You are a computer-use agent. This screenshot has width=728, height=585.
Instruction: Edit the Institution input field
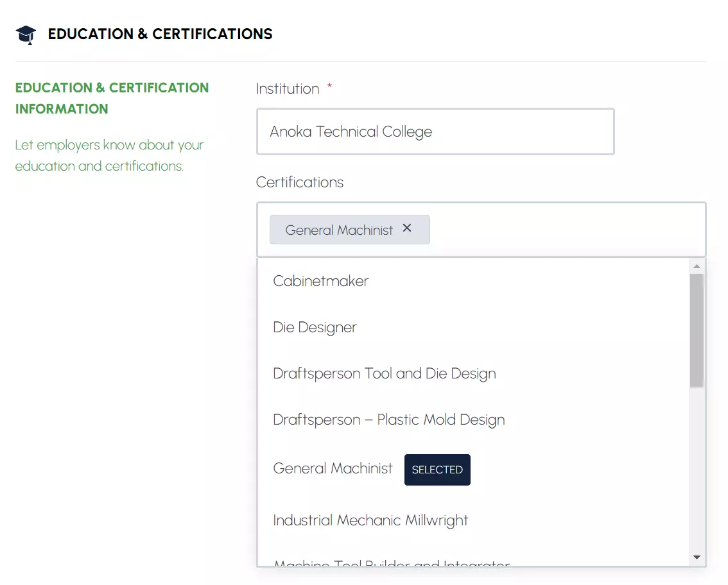[x=435, y=131]
